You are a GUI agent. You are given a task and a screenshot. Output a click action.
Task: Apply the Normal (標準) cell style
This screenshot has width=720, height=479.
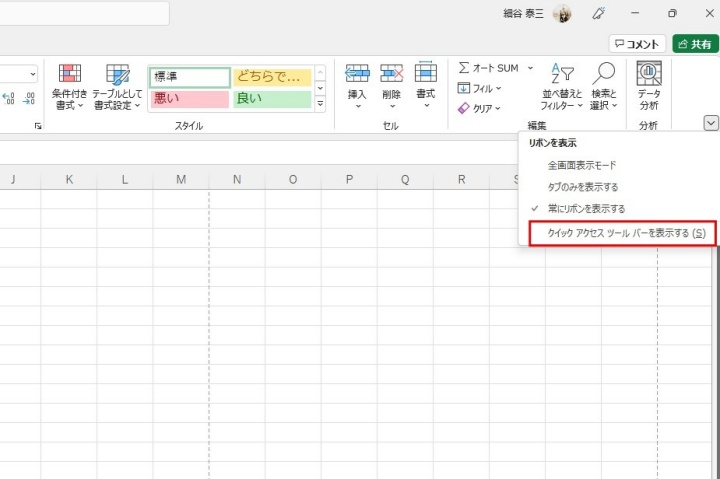(x=190, y=77)
